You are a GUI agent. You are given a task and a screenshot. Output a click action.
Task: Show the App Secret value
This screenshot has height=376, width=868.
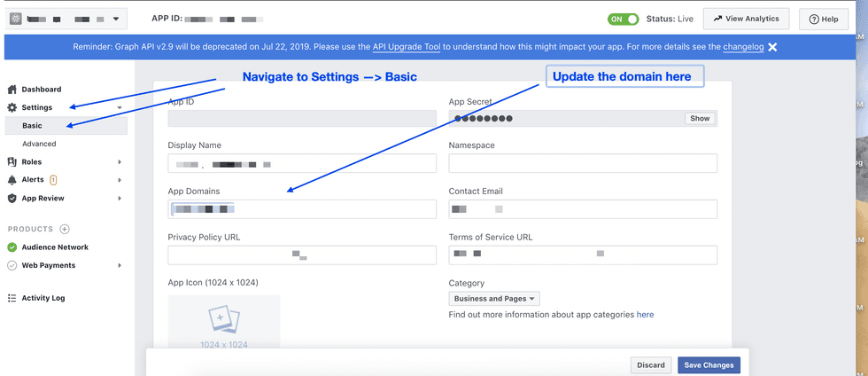[x=699, y=118]
